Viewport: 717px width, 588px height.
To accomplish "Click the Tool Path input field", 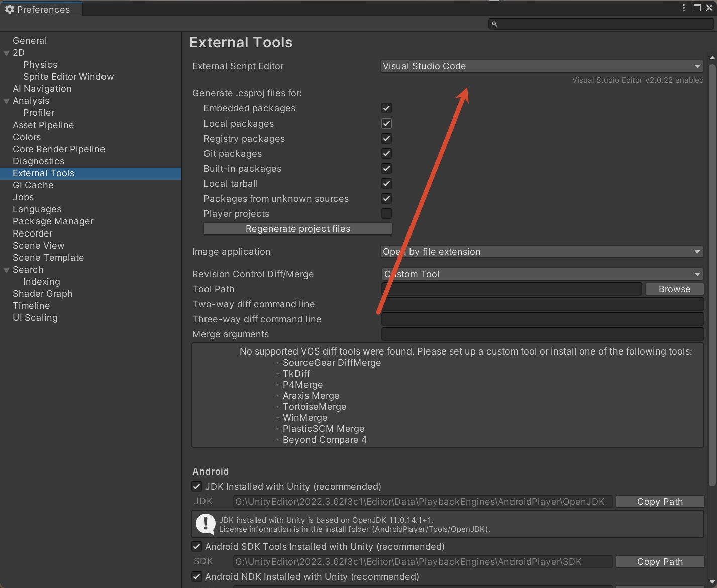I will coord(511,289).
